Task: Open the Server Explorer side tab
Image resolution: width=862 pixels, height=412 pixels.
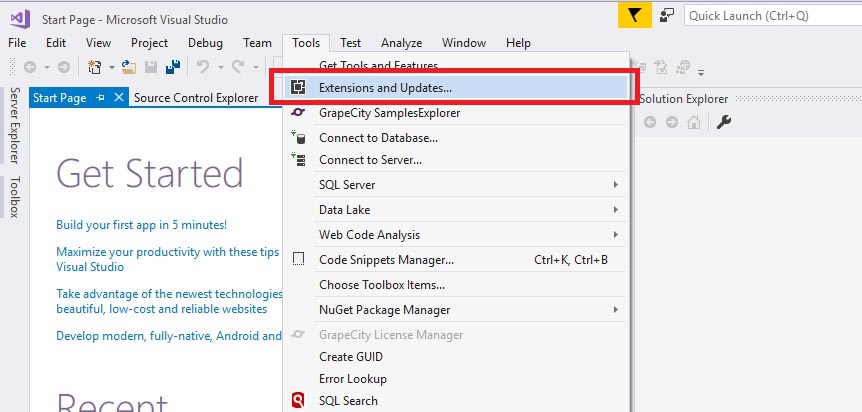Action: [x=15, y=125]
